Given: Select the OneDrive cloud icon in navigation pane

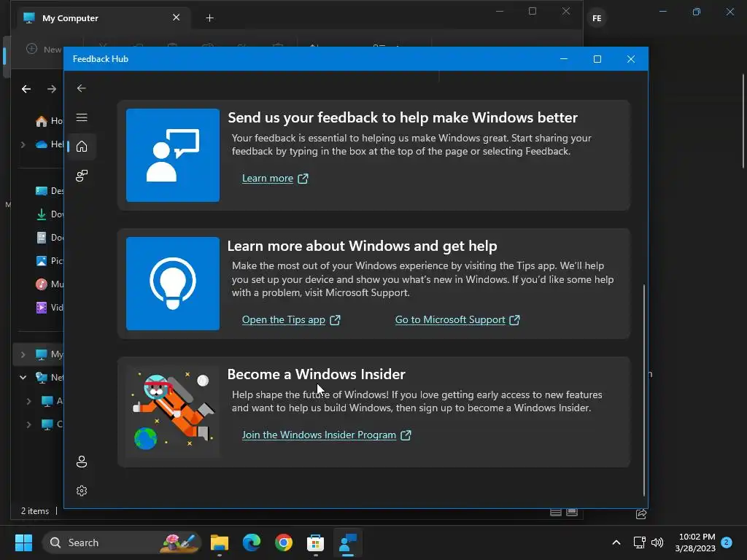Looking at the screenshot, I should pos(42,144).
